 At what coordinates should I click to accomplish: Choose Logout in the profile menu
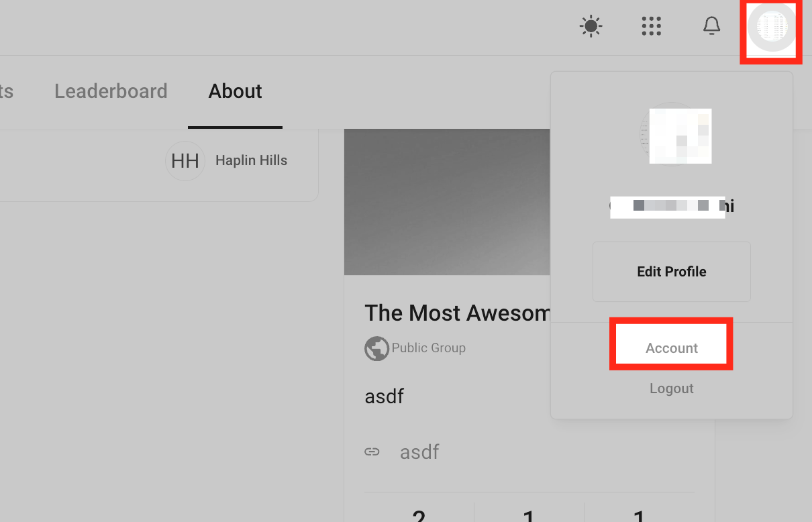[x=671, y=388]
